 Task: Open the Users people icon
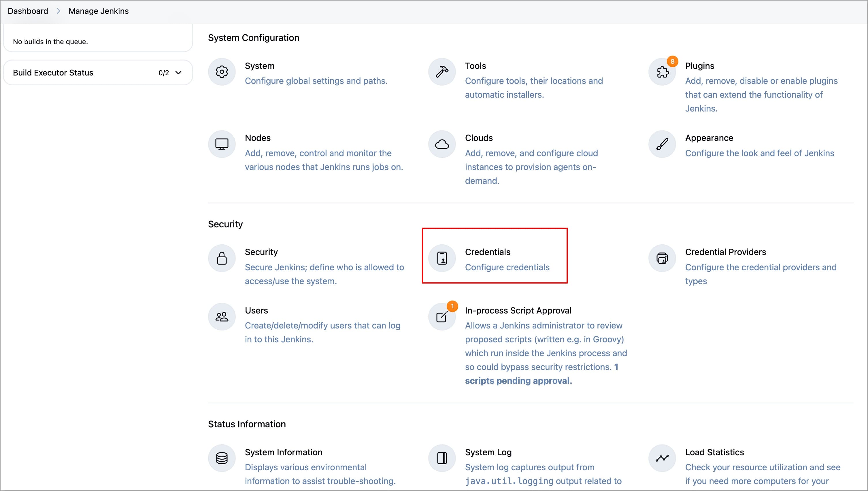[x=222, y=317]
